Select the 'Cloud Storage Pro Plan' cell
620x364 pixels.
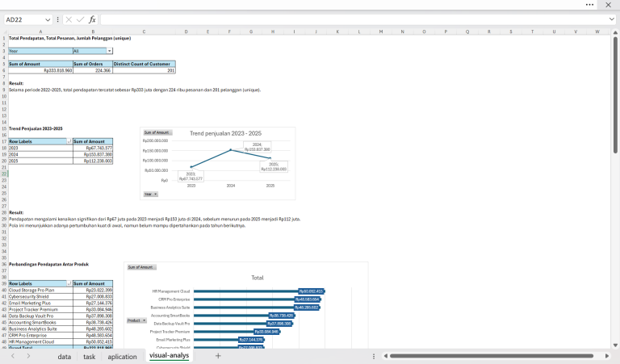40,290
